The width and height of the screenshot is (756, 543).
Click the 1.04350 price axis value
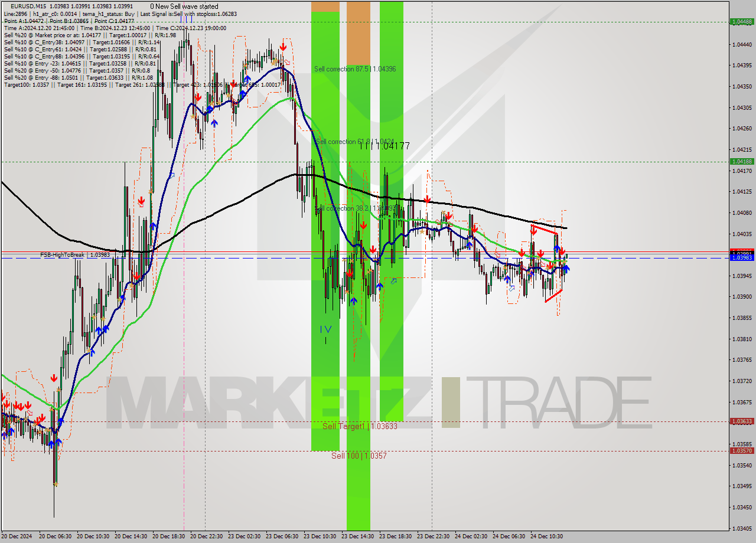pyautogui.click(x=742, y=86)
